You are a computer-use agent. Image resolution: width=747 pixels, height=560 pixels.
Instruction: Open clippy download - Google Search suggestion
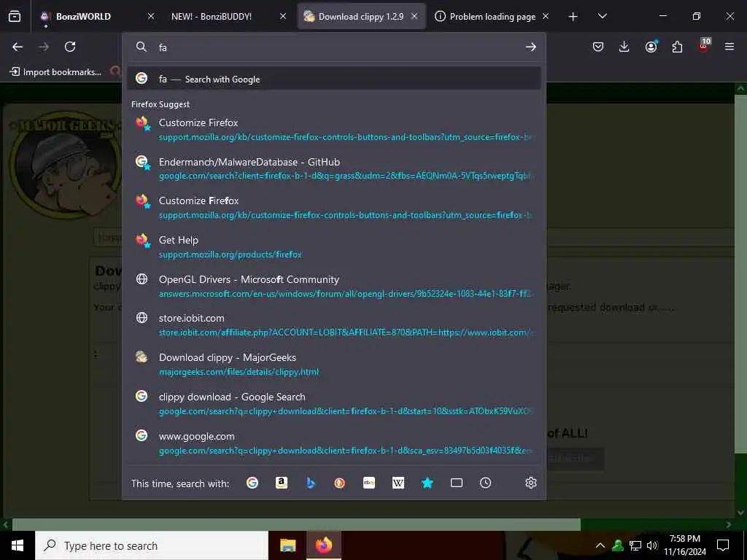[334, 404]
